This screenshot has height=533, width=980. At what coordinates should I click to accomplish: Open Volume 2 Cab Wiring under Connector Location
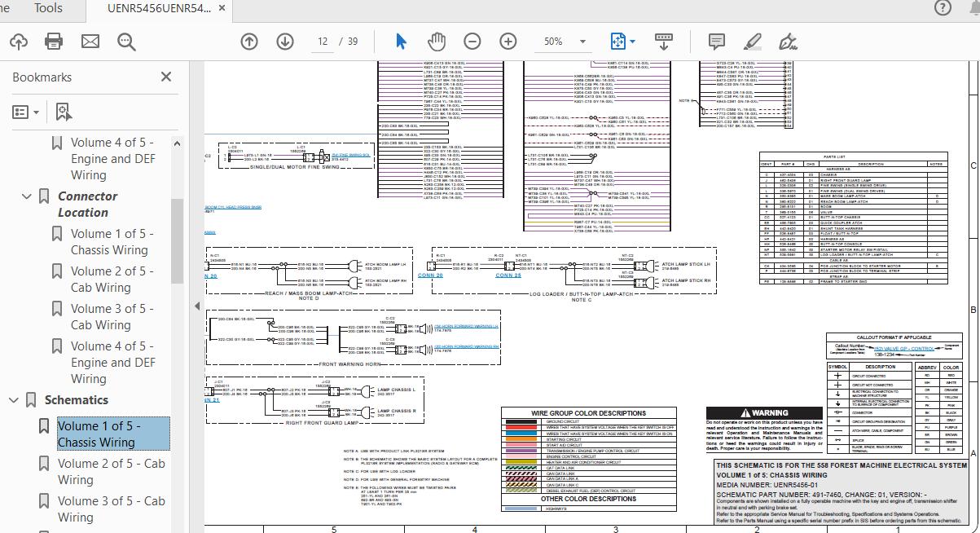pos(112,280)
